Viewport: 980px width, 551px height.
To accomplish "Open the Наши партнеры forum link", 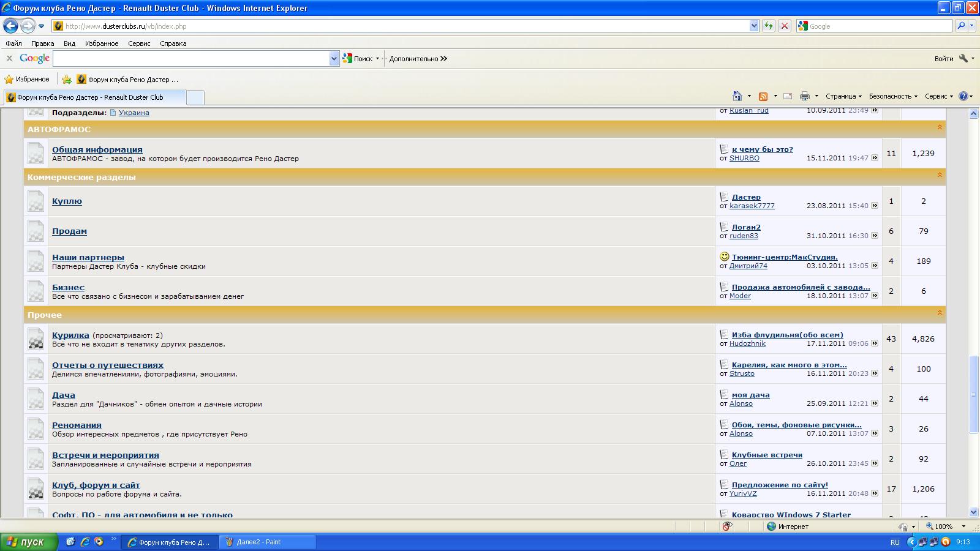I will pos(88,257).
